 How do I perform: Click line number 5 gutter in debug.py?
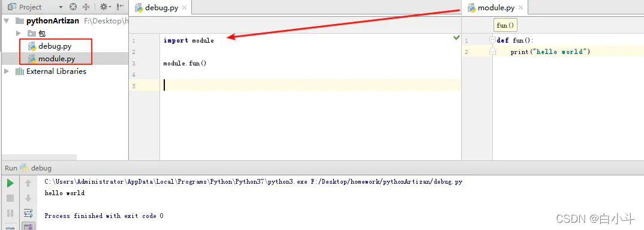tap(134, 86)
